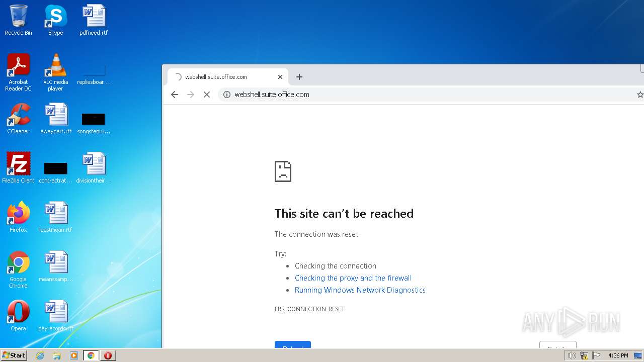
Task: Select the pdfneed.rtf file icon
Action: (94, 20)
